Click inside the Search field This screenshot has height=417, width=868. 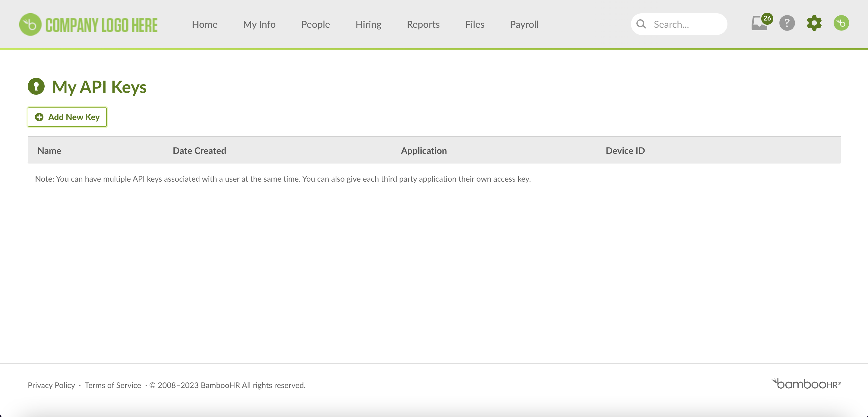(x=687, y=24)
